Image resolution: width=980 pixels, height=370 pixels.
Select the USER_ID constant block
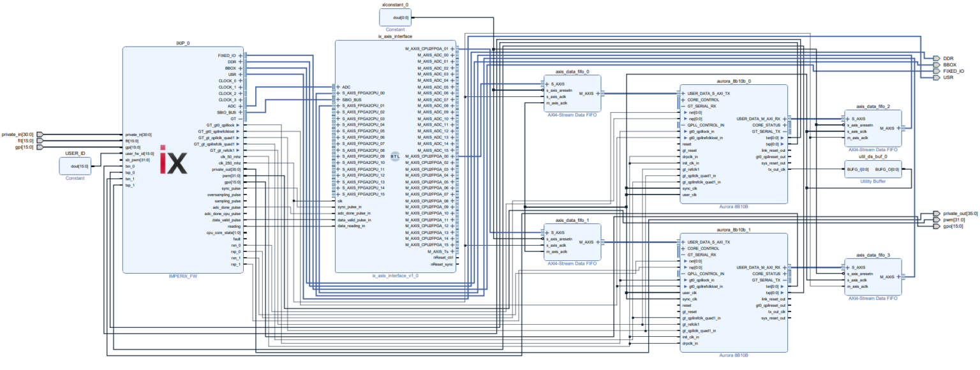coord(75,166)
